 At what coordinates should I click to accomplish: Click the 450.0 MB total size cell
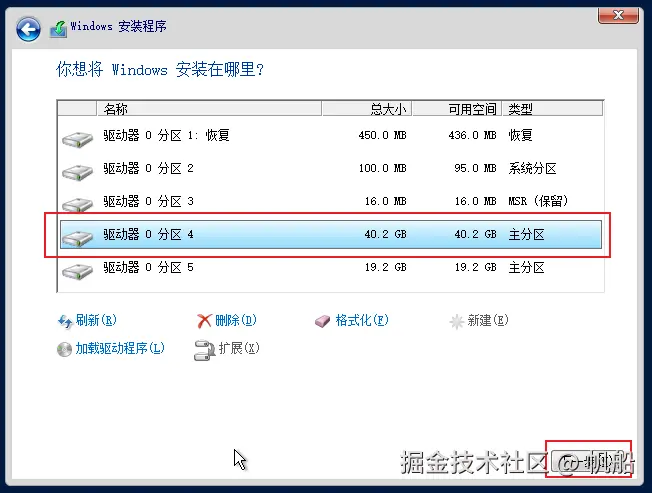coord(382,135)
